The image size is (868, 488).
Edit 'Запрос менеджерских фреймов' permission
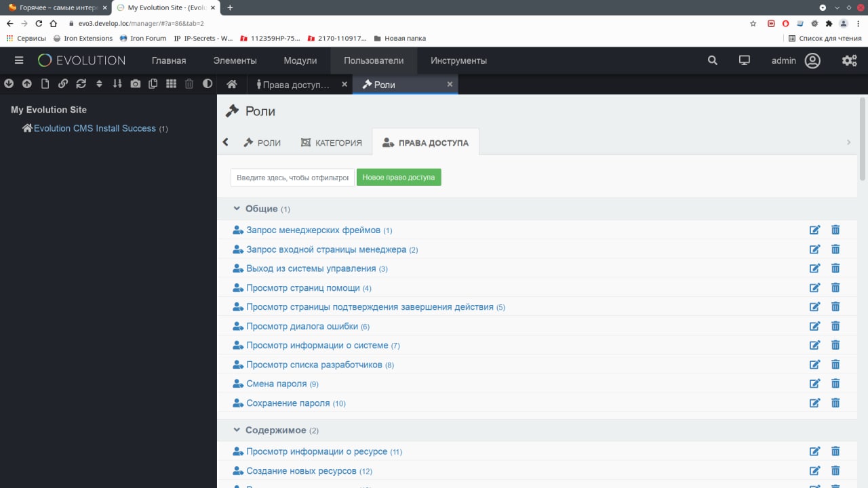pyautogui.click(x=815, y=230)
